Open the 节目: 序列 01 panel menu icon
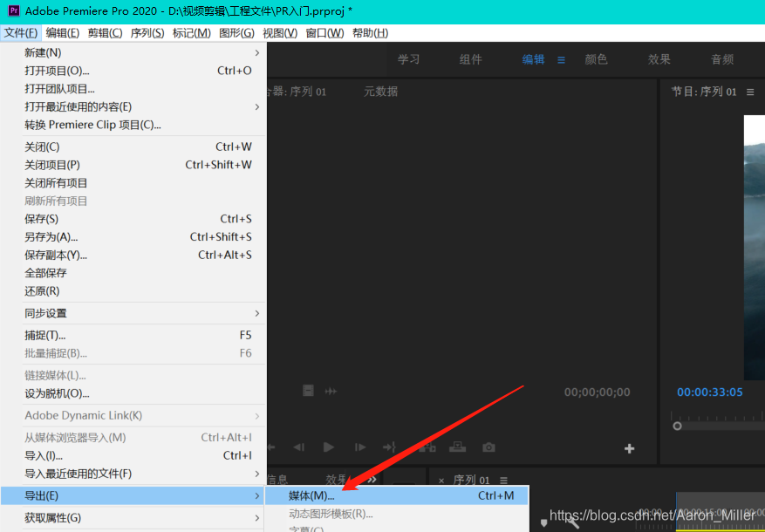The image size is (765, 532). point(750,92)
